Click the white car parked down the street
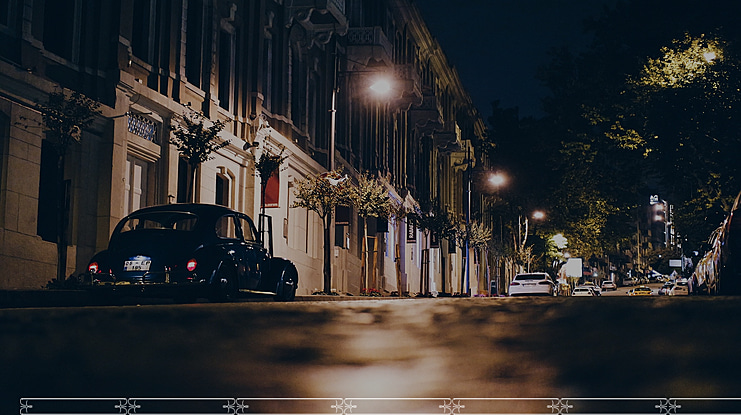The width and height of the screenshot is (741, 415). coord(531,284)
